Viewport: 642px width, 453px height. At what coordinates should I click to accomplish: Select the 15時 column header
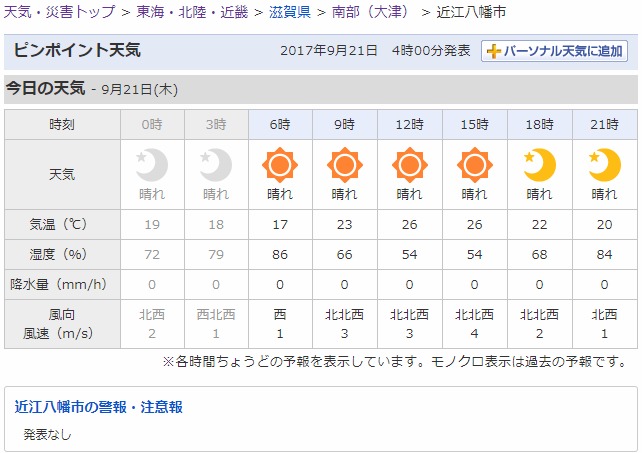(475, 124)
